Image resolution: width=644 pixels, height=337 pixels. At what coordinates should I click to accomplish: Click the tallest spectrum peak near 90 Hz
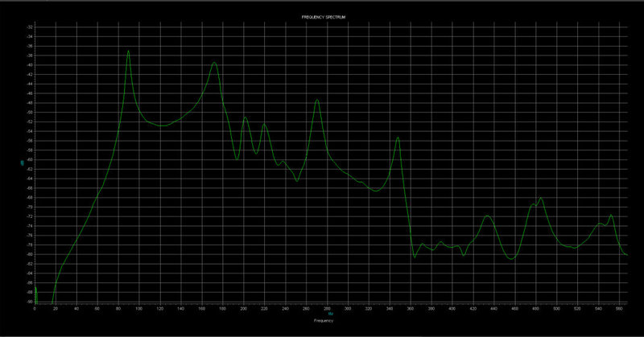[129, 51]
